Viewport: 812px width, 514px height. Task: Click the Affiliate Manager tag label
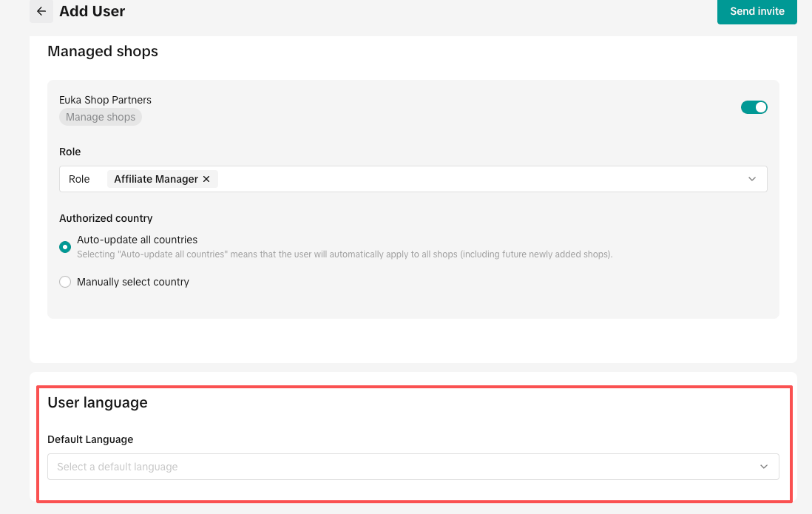156,179
